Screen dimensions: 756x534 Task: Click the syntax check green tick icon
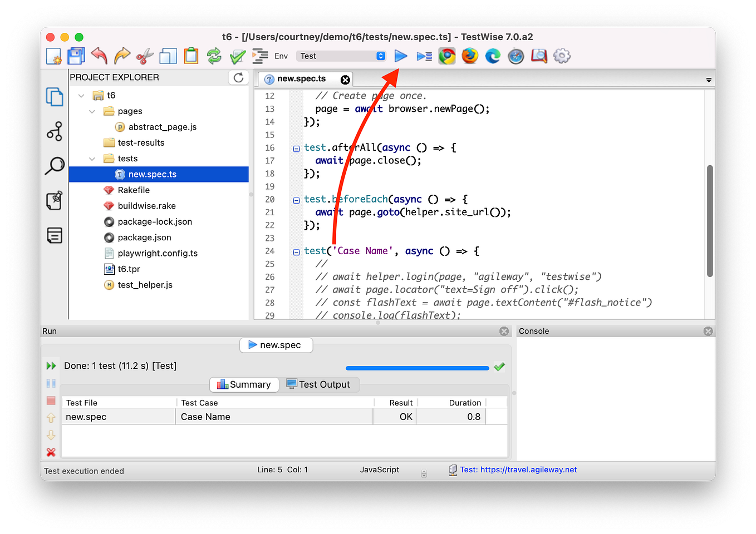pos(237,56)
